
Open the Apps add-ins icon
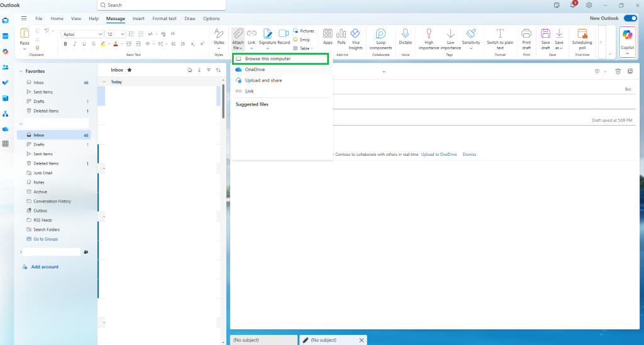[327, 34]
